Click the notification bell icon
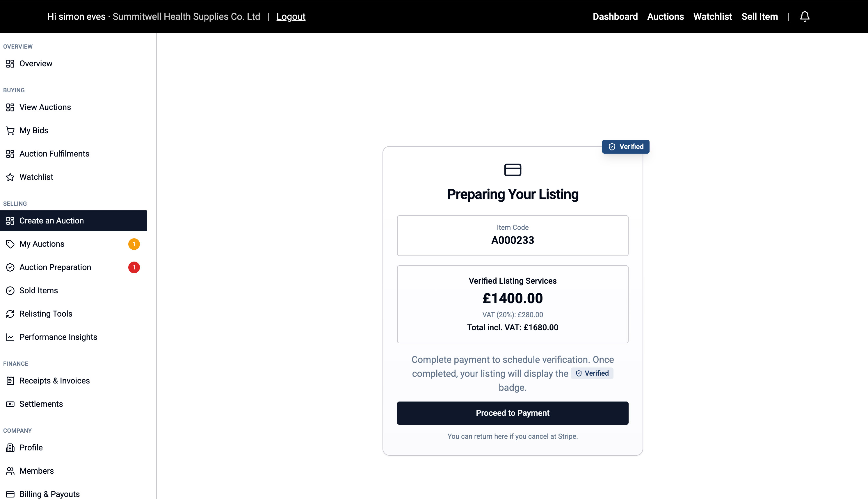Image resolution: width=868 pixels, height=499 pixels. [x=804, y=17]
